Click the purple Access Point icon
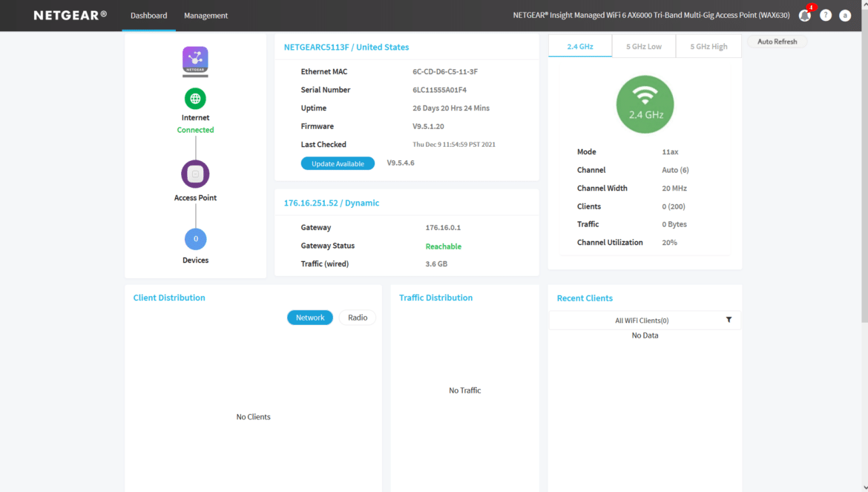 [x=195, y=174]
